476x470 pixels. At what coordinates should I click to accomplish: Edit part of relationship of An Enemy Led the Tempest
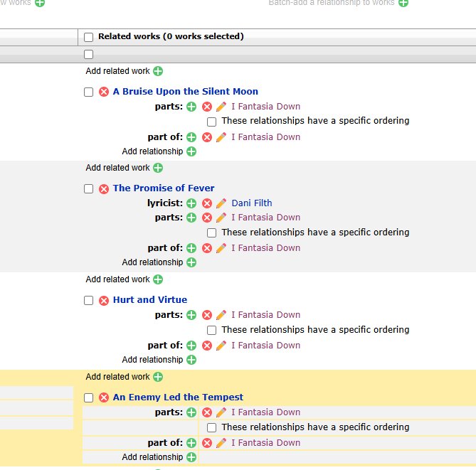221,443
